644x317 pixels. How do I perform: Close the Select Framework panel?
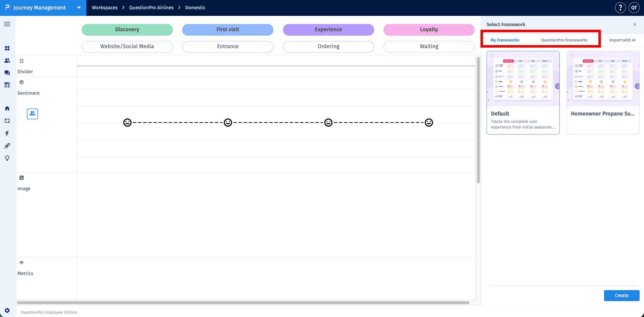(635, 25)
